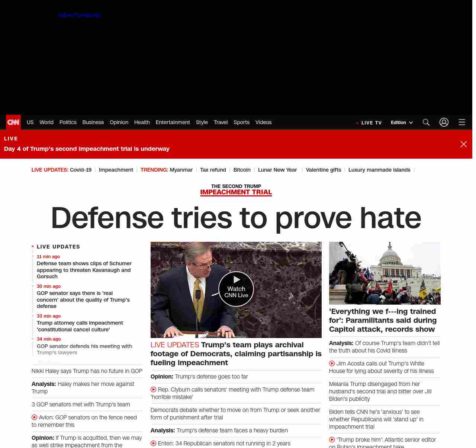This screenshot has height=448, width=476.
Task: Read Nikki Haley says Trump no future story
Action: [87, 371]
